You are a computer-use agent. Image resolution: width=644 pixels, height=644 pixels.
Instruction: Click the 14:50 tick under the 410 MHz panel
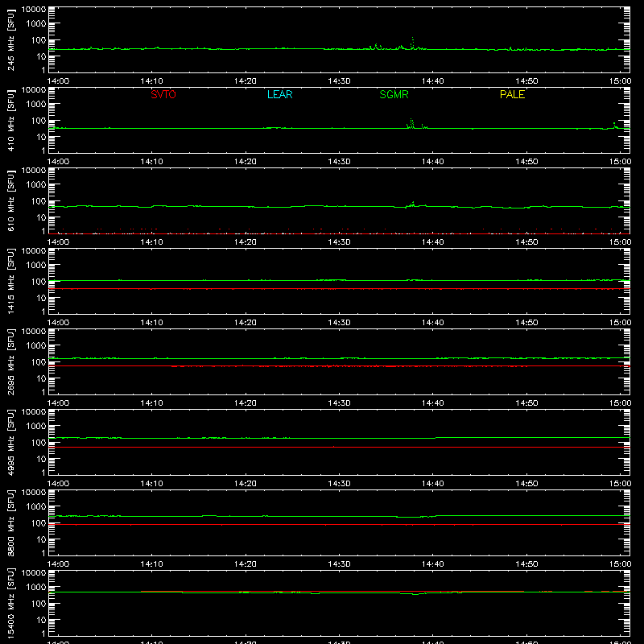pos(526,162)
